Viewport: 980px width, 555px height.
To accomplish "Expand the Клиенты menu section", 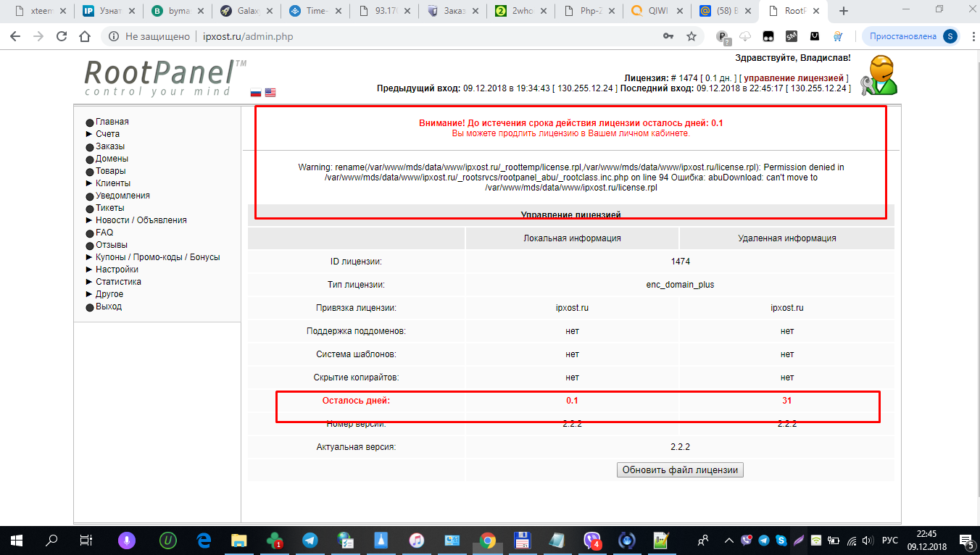I will click(x=112, y=183).
